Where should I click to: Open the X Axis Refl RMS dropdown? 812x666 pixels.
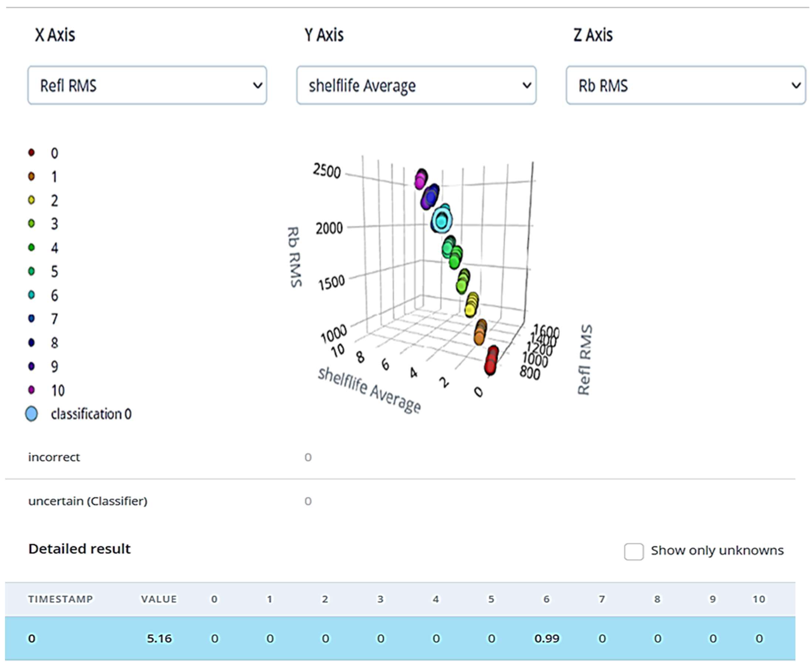click(x=147, y=85)
